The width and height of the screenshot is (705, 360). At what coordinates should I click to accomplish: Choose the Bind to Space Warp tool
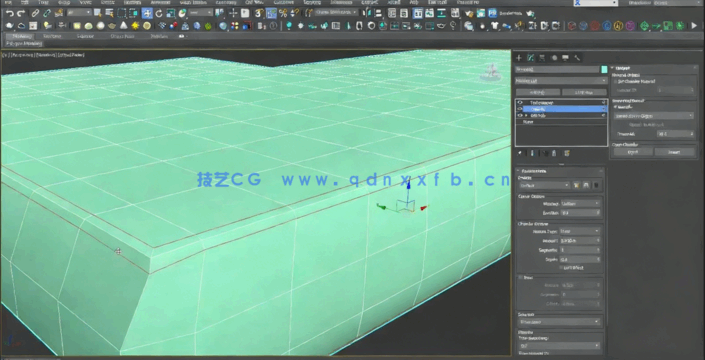coord(59,13)
